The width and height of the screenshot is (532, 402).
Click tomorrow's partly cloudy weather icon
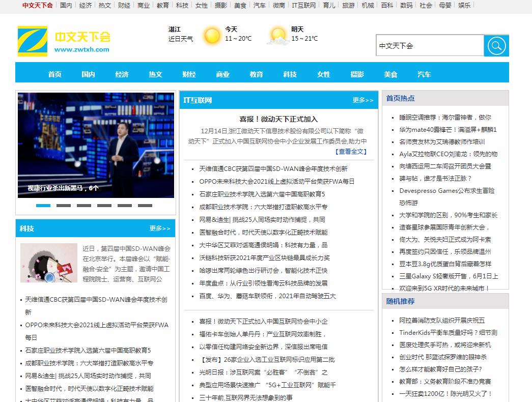(x=278, y=36)
